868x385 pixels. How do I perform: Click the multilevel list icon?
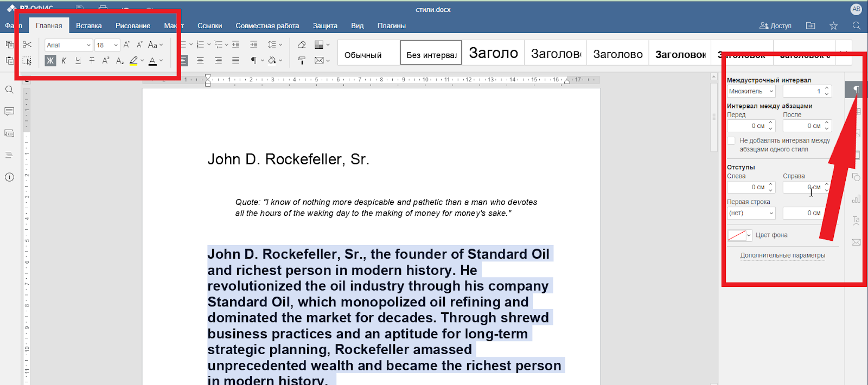pyautogui.click(x=220, y=44)
